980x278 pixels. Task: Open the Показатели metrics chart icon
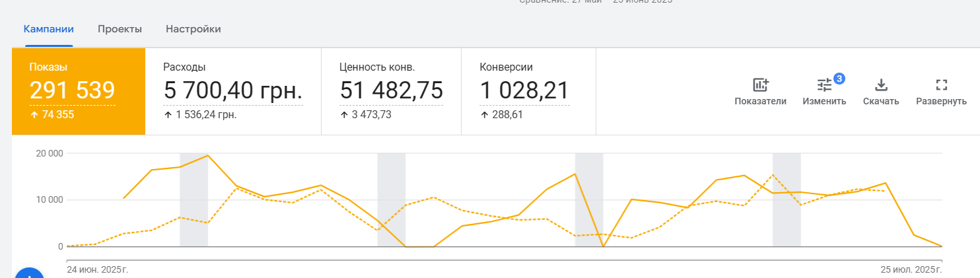[x=760, y=85]
